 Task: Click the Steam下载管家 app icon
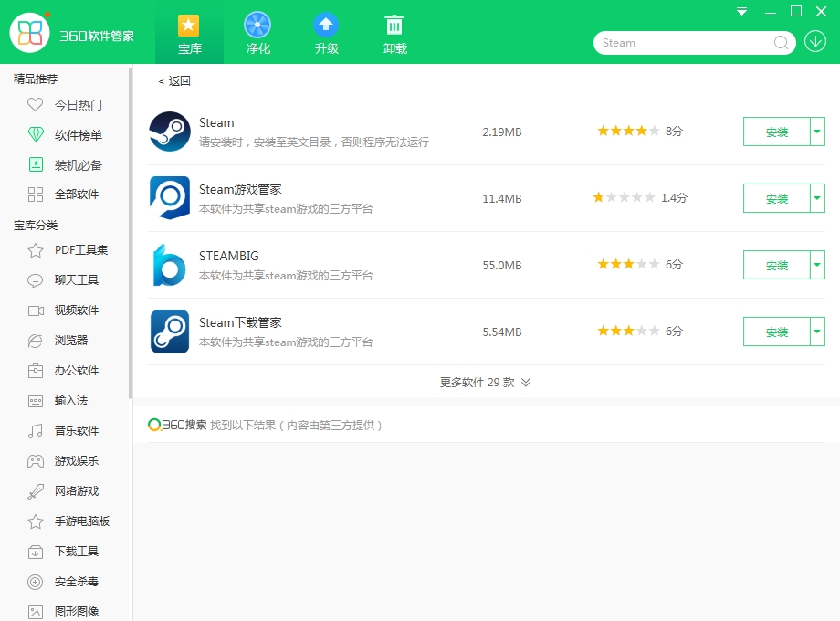click(x=170, y=332)
